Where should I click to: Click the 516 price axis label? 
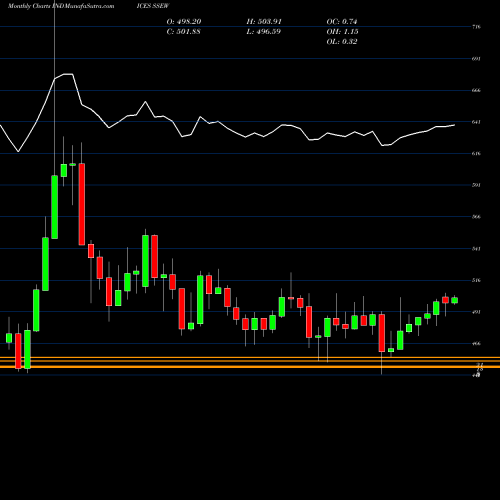(x=476, y=280)
